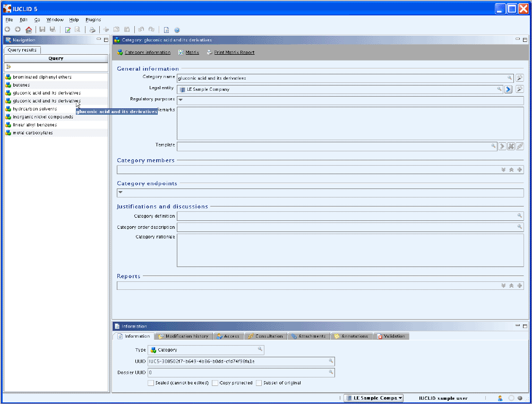The image size is (532, 404).
Task: Click the magnifier icon in Category definition
Action: pos(519,216)
